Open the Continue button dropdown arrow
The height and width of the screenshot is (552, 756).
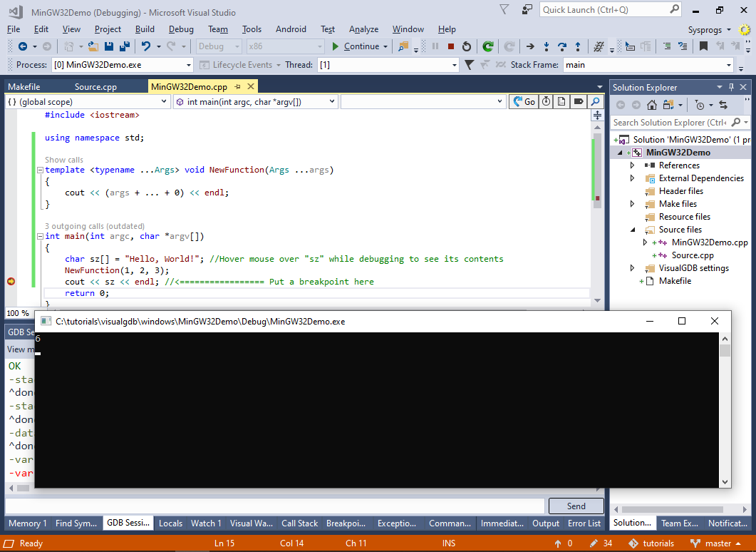click(385, 46)
